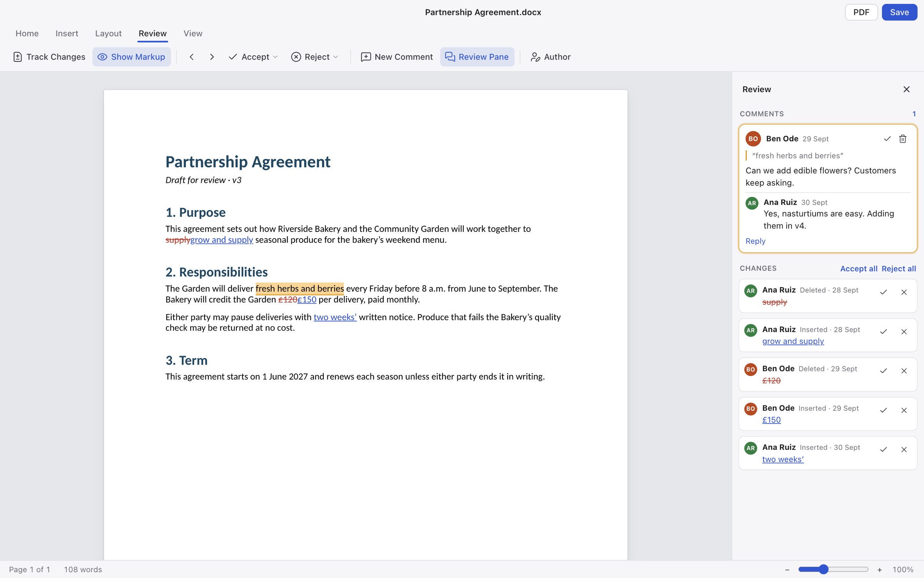Accept the deleted £120 change

tap(883, 371)
